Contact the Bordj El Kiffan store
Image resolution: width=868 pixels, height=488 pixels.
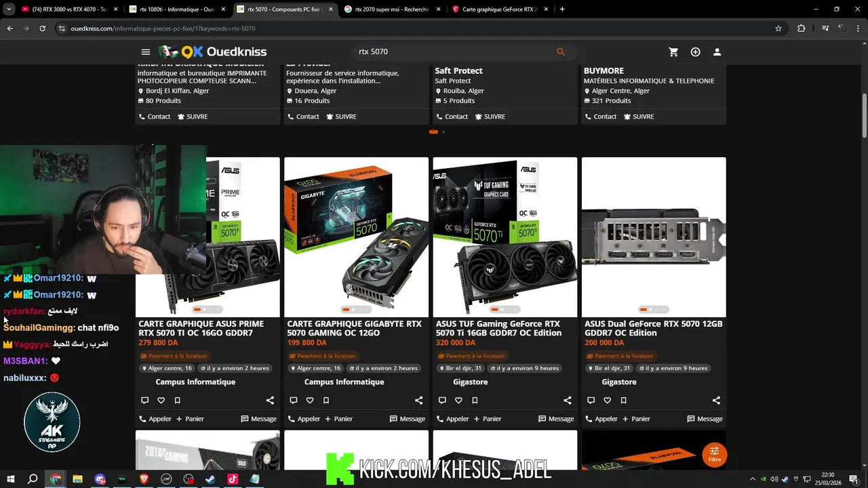[x=155, y=117]
